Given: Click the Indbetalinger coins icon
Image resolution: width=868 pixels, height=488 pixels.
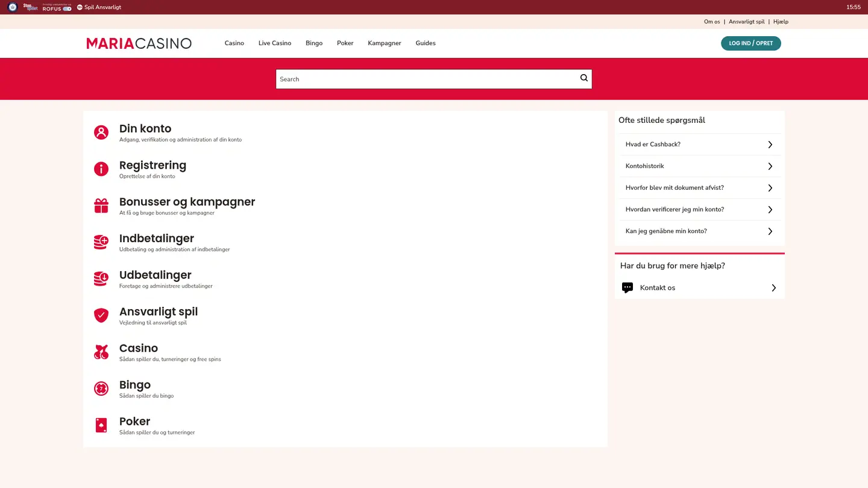Looking at the screenshot, I should (101, 242).
